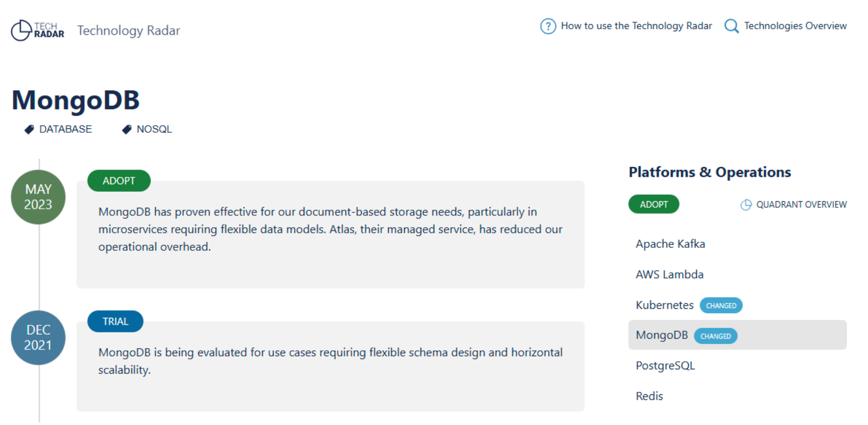Open QUADRANT OVERVIEW link
Screen dimensions: 868x425
click(801, 204)
